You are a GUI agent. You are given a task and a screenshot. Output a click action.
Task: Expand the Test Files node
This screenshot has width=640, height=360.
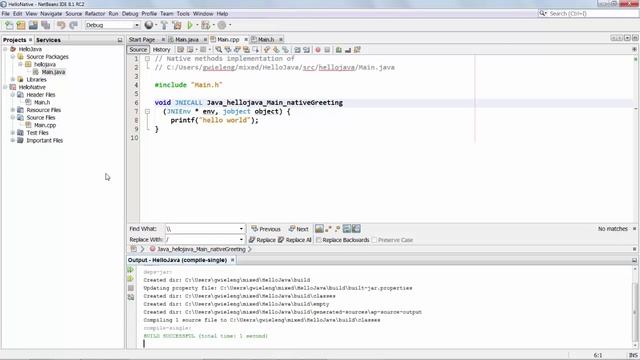(13, 133)
